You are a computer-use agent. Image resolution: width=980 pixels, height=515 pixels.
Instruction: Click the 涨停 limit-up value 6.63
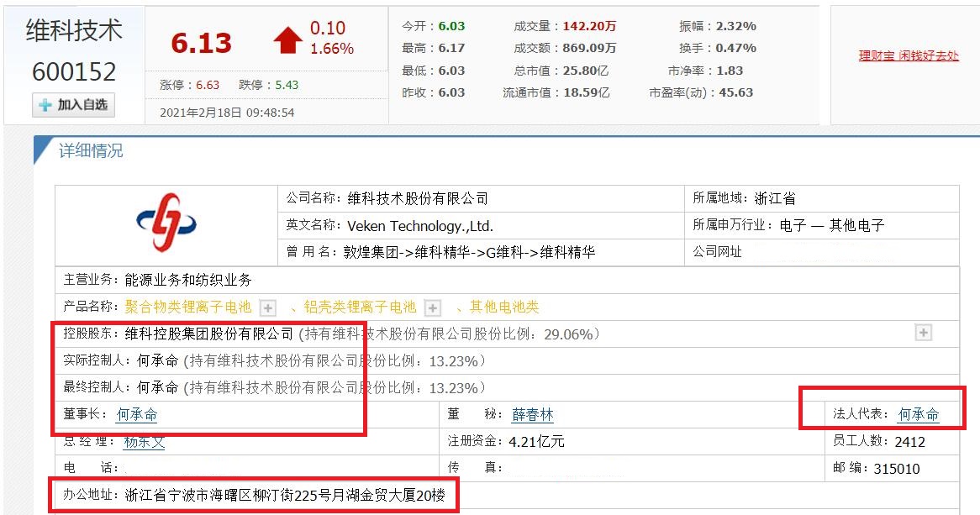[x=208, y=85]
